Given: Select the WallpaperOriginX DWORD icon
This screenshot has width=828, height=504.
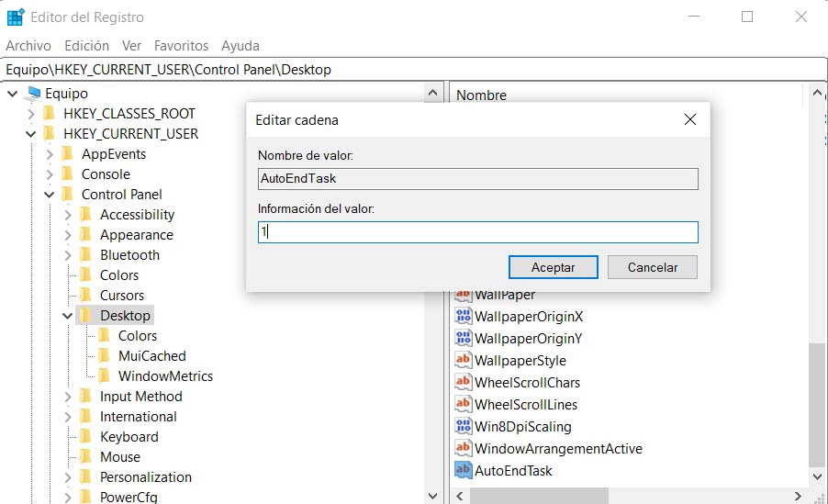Looking at the screenshot, I should point(464,316).
